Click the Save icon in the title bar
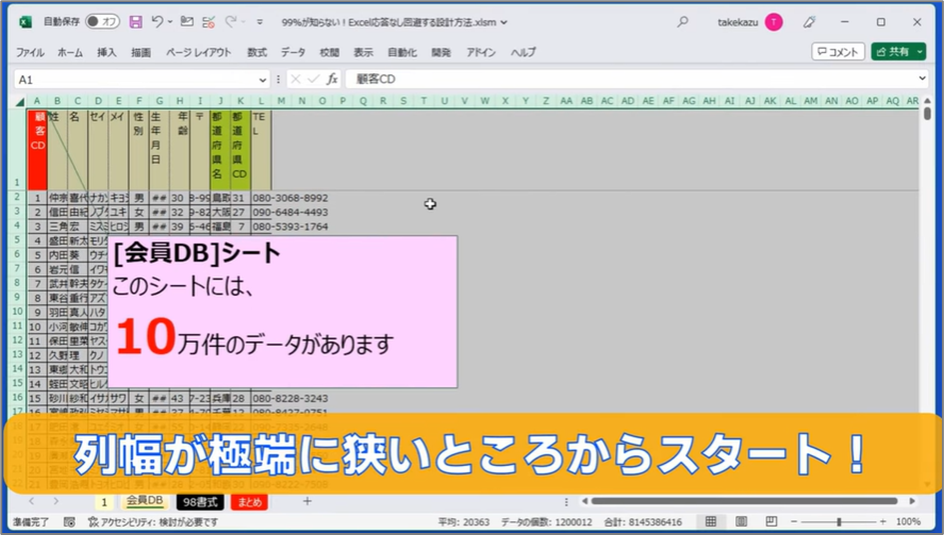The width and height of the screenshot is (944, 535). pyautogui.click(x=136, y=21)
